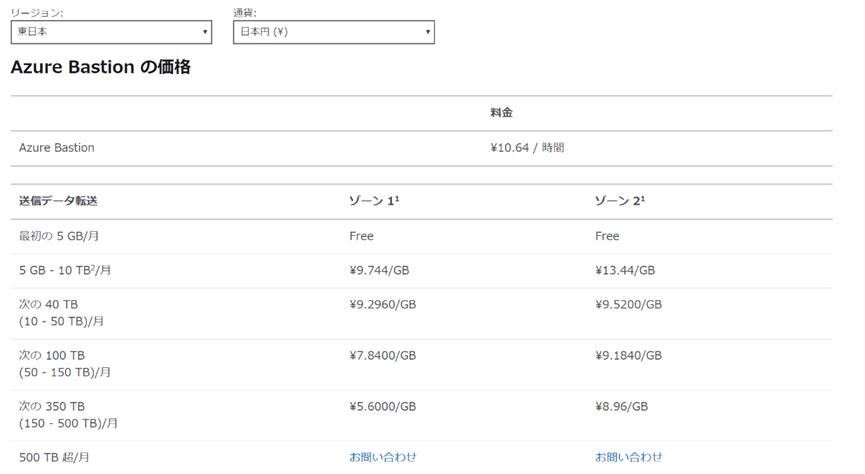Select the 次の 40 TB row label
This screenshot has width=865, height=474.
click(x=61, y=313)
